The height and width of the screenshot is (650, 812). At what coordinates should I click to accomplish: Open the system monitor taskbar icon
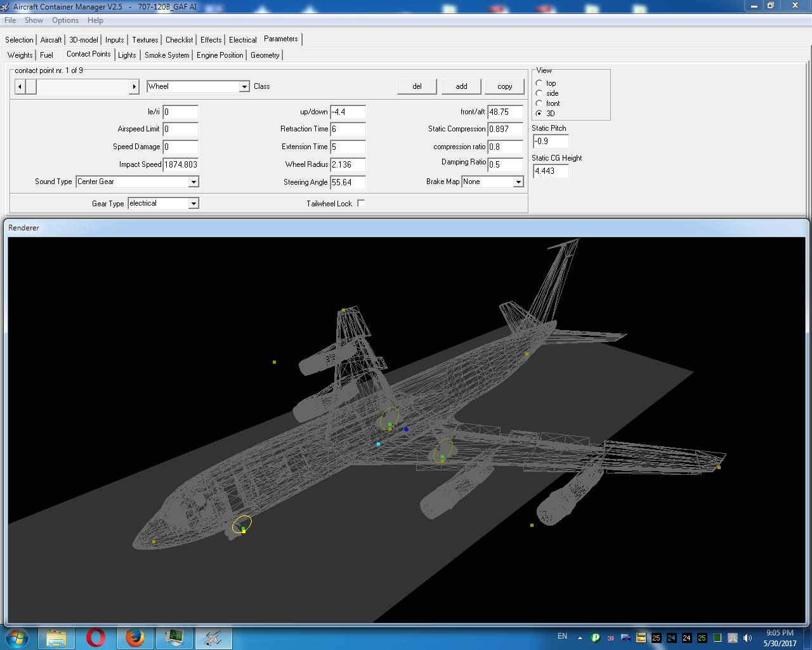coord(174,637)
